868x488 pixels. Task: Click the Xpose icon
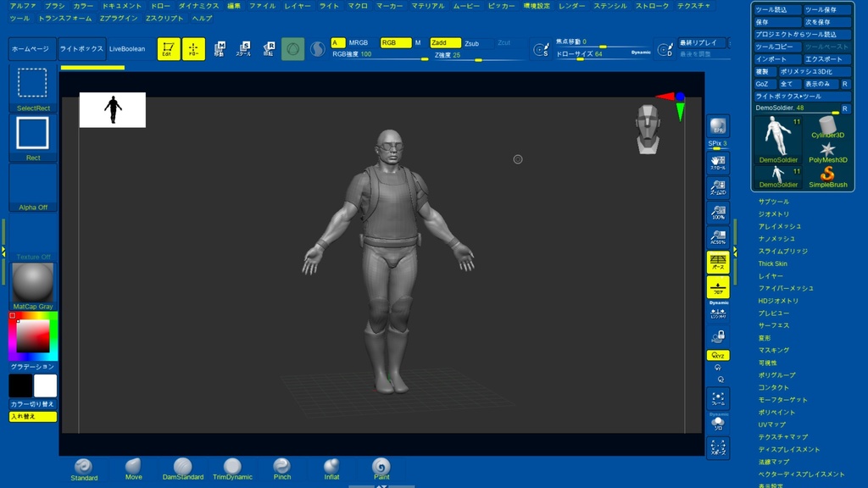point(718,448)
